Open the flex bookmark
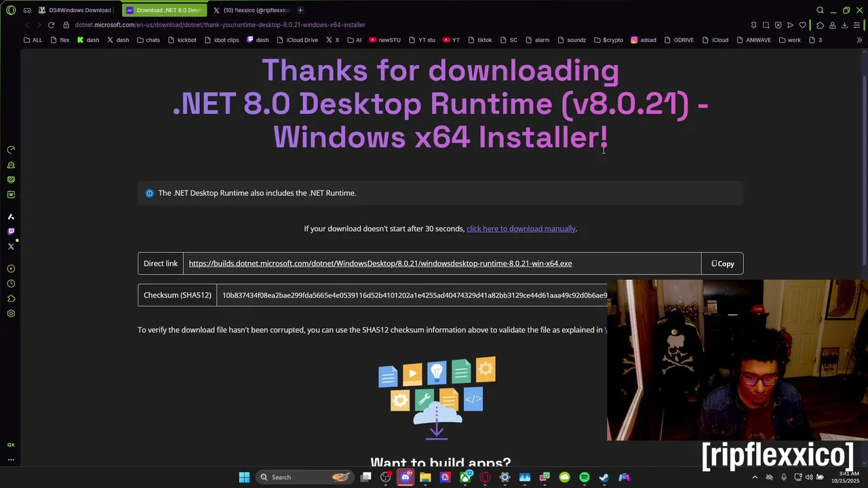The image size is (868, 488). click(60, 40)
